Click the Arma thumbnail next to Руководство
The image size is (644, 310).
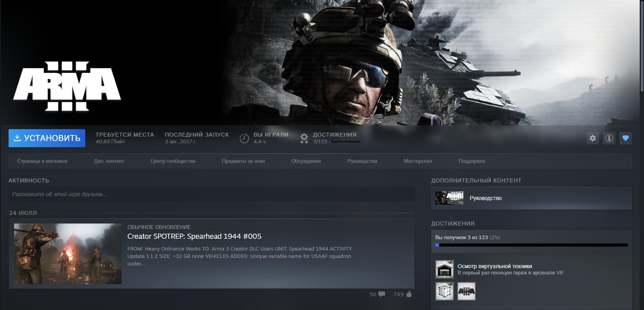tap(449, 198)
